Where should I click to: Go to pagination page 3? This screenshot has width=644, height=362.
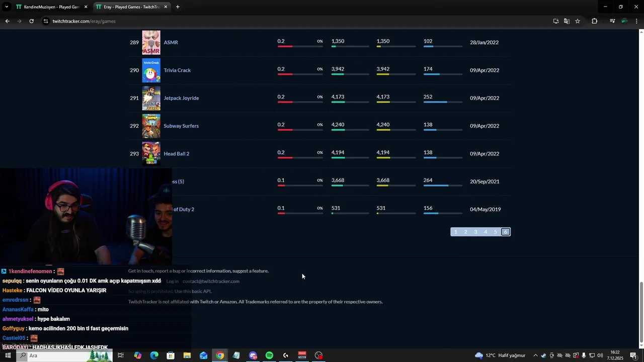pos(475,232)
